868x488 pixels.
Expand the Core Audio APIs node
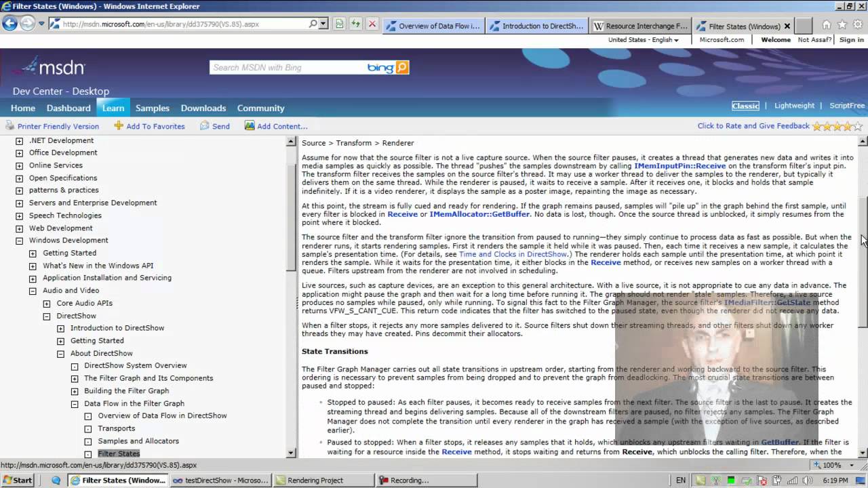[47, 304]
